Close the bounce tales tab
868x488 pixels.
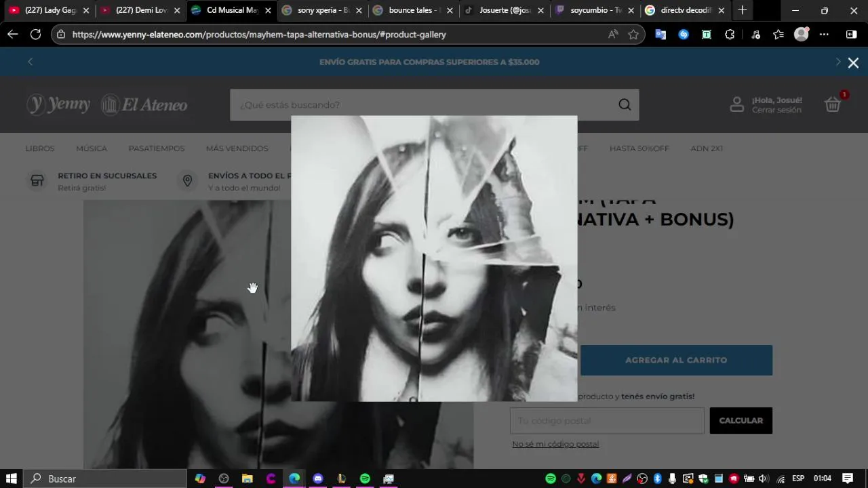click(x=450, y=10)
